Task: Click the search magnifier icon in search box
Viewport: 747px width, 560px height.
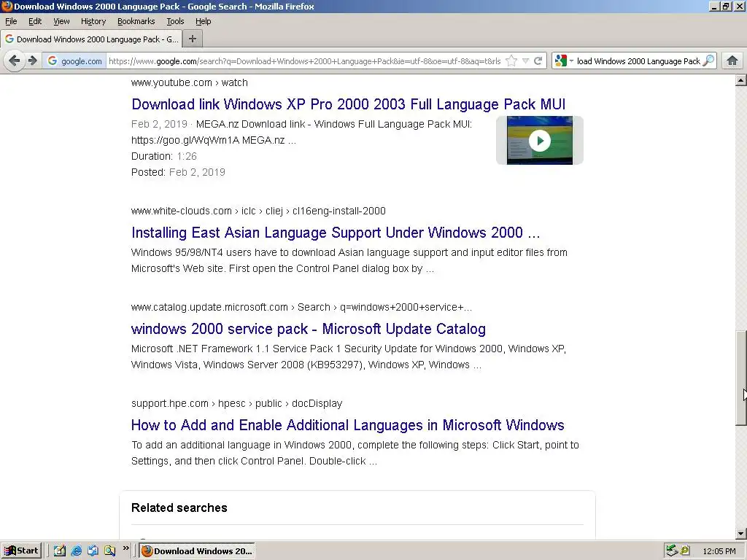Action: click(708, 61)
